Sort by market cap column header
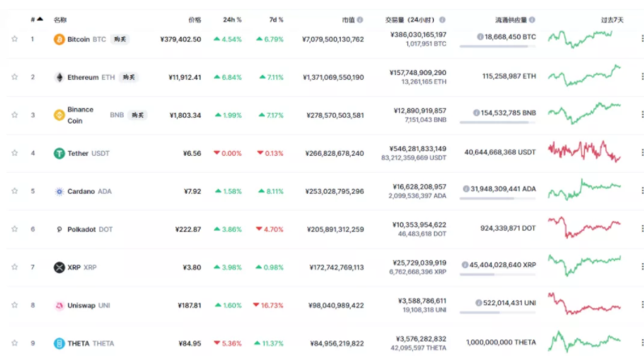 point(348,19)
